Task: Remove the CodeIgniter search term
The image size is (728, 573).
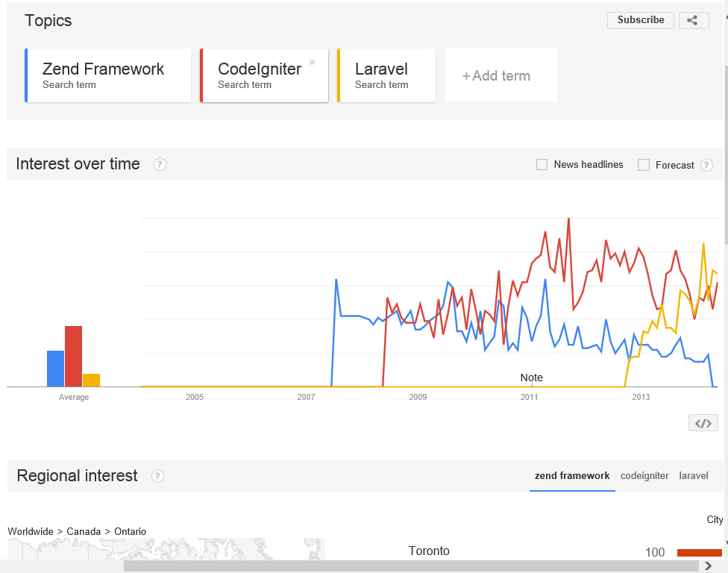Action: (313, 62)
